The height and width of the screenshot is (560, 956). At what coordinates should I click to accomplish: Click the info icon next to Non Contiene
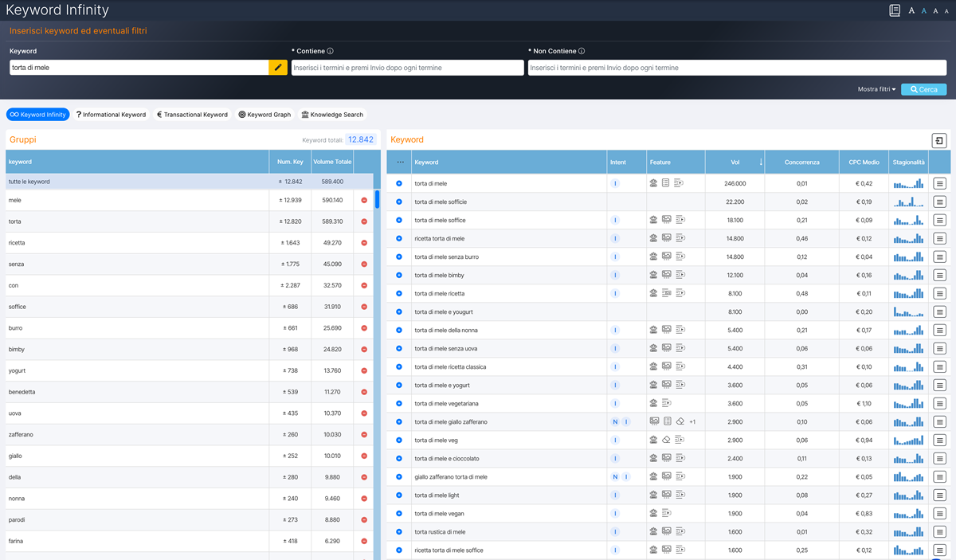[582, 51]
